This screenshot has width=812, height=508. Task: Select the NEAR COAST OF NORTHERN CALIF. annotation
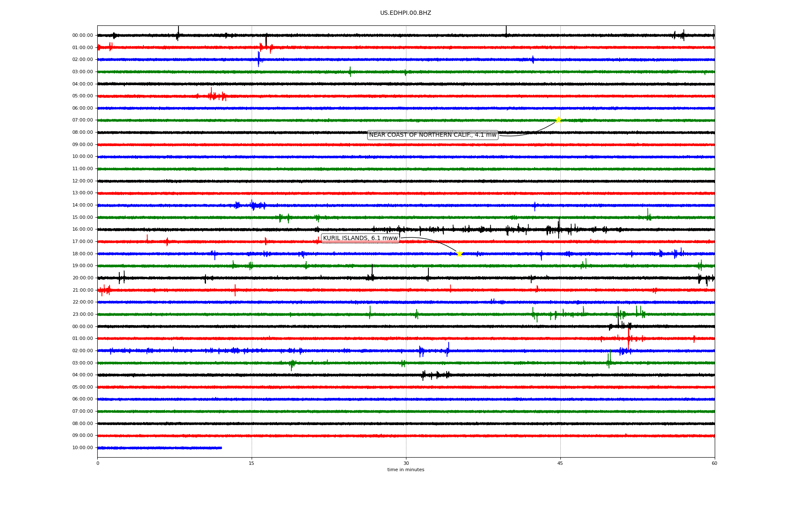click(x=433, y=135)
